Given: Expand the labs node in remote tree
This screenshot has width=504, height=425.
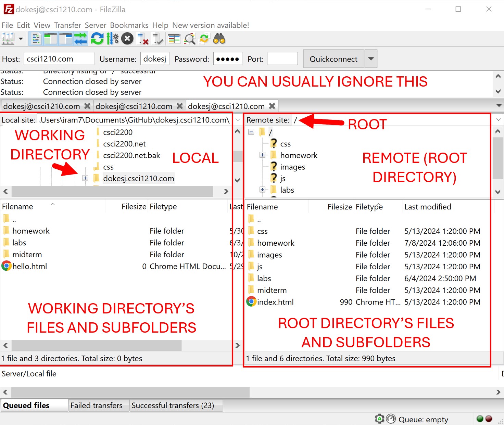Looking at the screenshot, I should pyautogui.click(x=262, y=190).
